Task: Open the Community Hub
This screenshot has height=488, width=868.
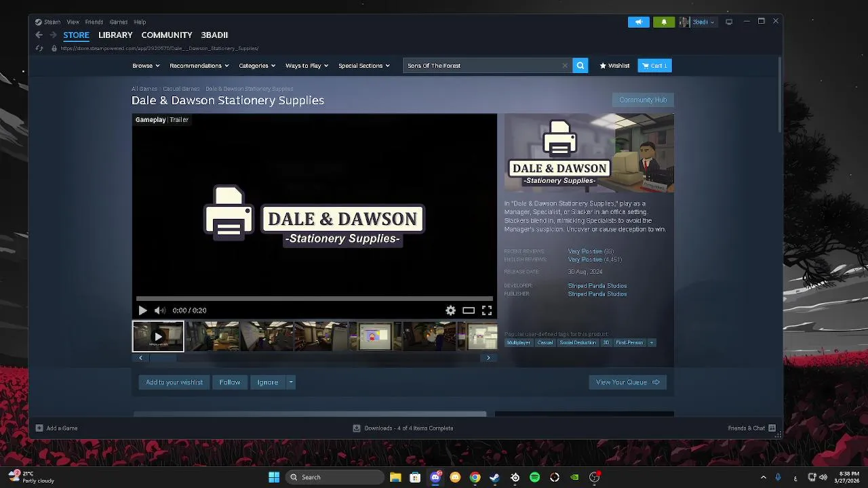Action: (x=643, y=100)
